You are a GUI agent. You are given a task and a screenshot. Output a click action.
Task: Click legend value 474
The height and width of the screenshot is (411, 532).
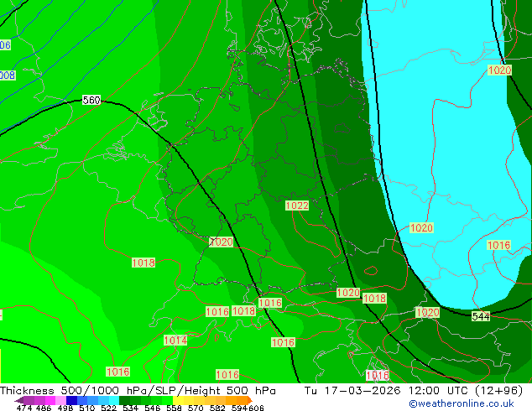click(x=24, y=408)
